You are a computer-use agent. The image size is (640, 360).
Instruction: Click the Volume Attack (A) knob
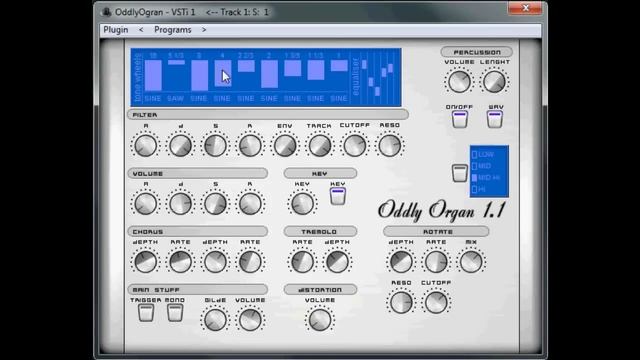[145, 204]
